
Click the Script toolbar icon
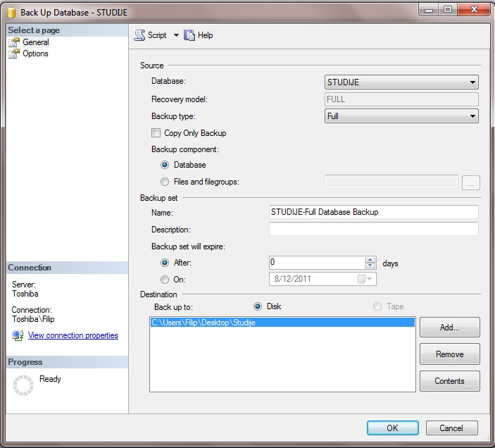pos(139,35)
